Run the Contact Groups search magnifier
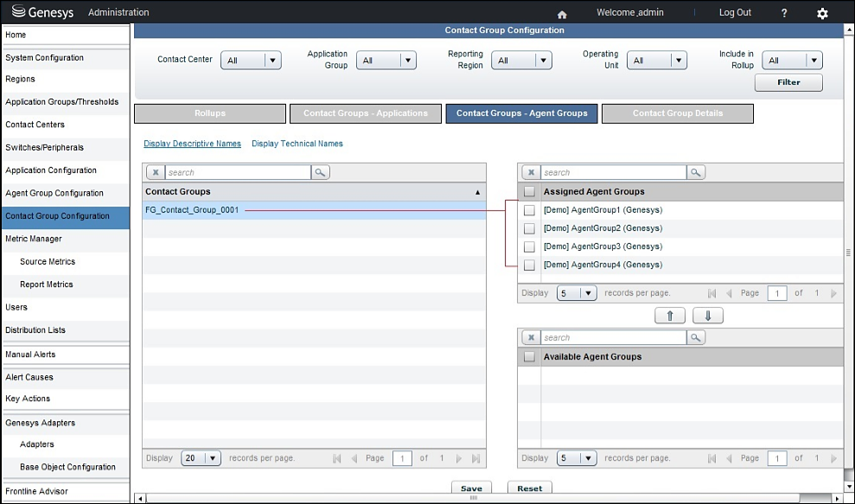 tap(320, 172)
